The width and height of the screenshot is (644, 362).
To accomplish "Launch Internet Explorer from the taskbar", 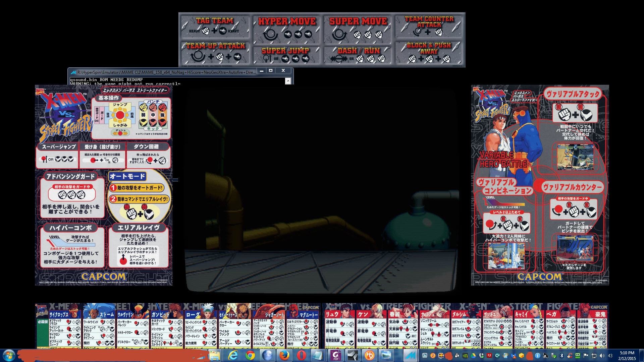I will click(x=233, y=355).
